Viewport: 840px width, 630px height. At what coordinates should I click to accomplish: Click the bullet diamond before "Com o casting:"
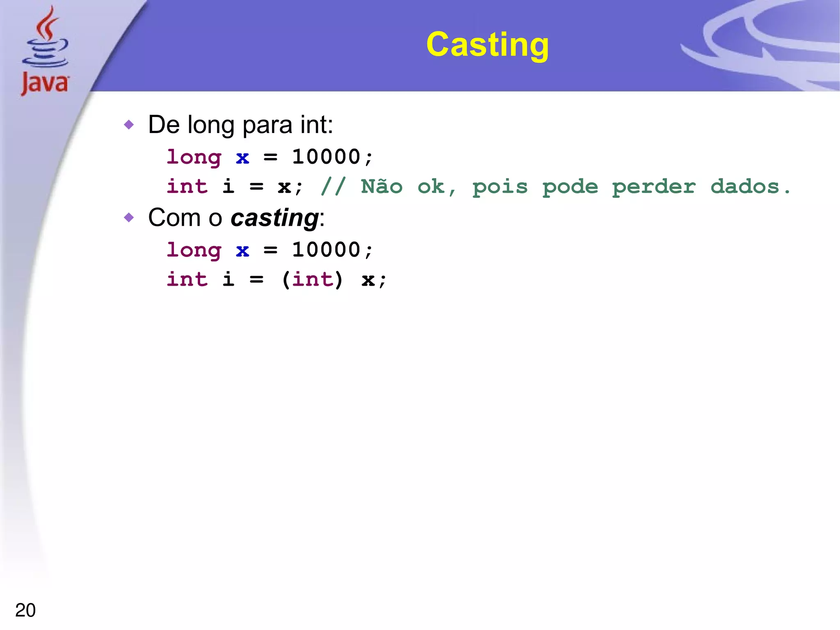(129, 217)
